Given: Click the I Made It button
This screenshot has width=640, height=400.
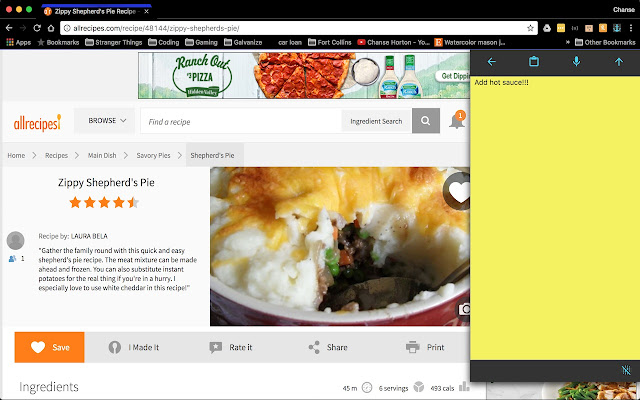Looking at the screenshot, I should coord(134,347).
